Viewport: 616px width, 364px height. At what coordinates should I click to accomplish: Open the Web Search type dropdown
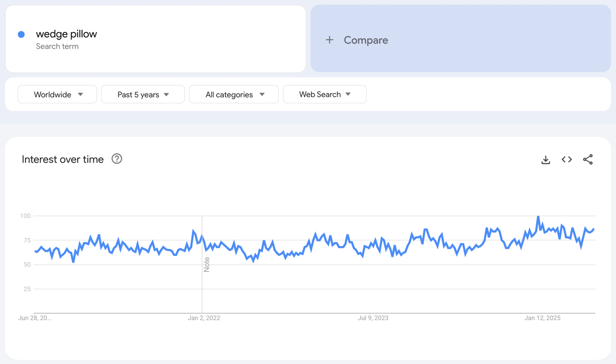click(324, 94)
